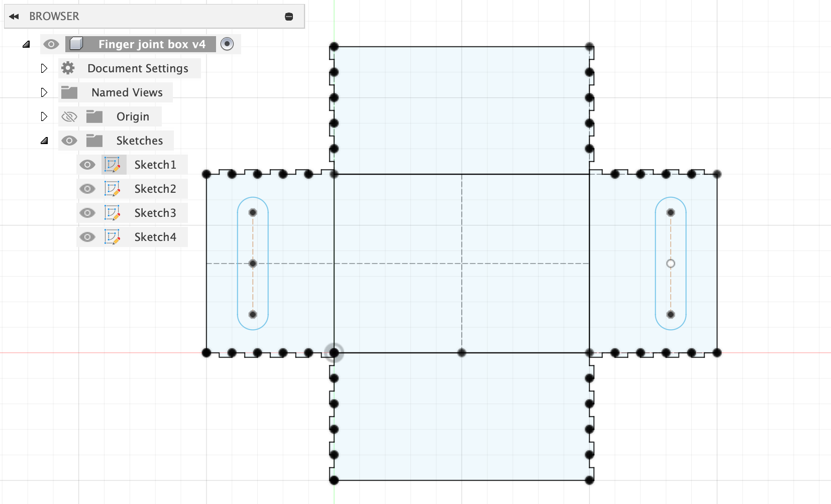Click the Sketch4 sketch icon
The image size is (831, 504).
[112, 237]
